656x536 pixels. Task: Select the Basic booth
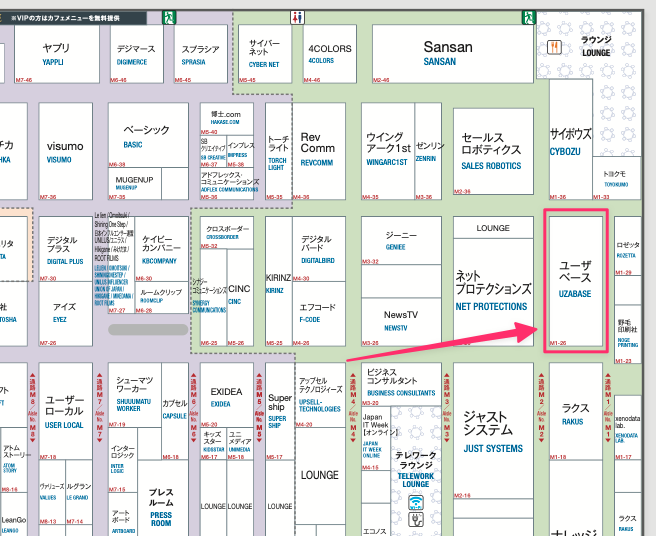pos(148,135)
